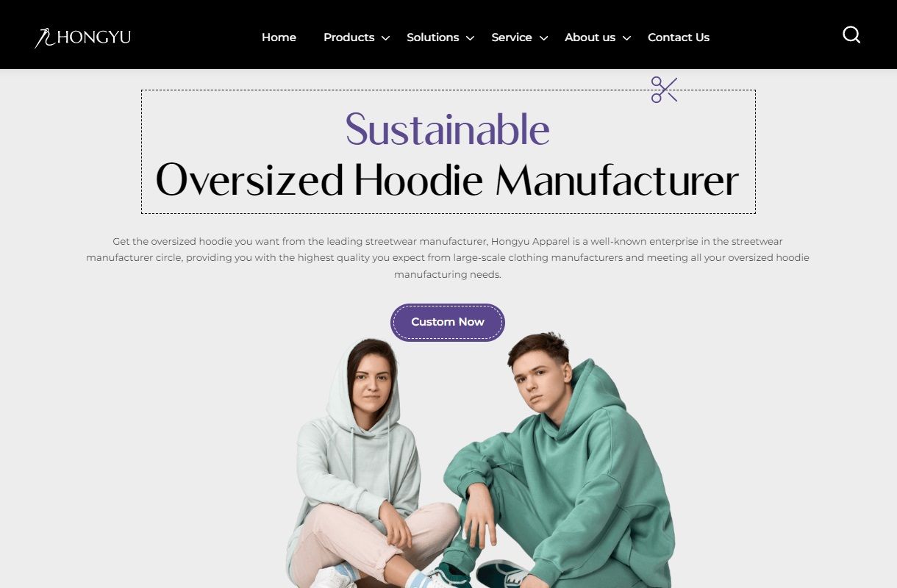
Task: Open the Contact Us page
Action: click(679, 37)
